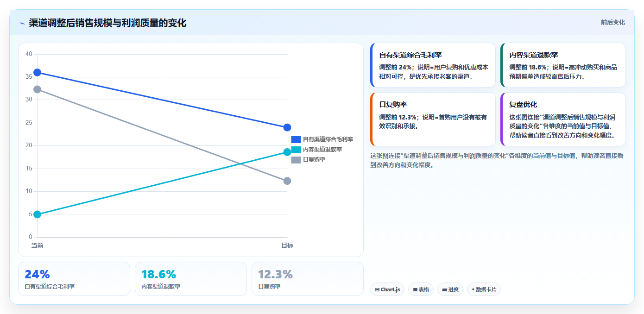Click the 表格 tag chip
The image size is (644, 314).
coord(421,289)
